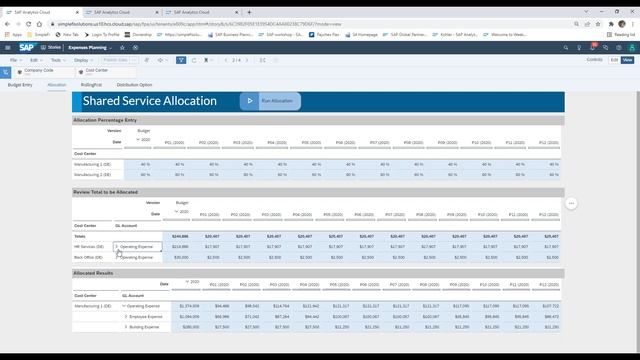
Task: Switch to the Budget Entry tab
Action: coord(20,85)
